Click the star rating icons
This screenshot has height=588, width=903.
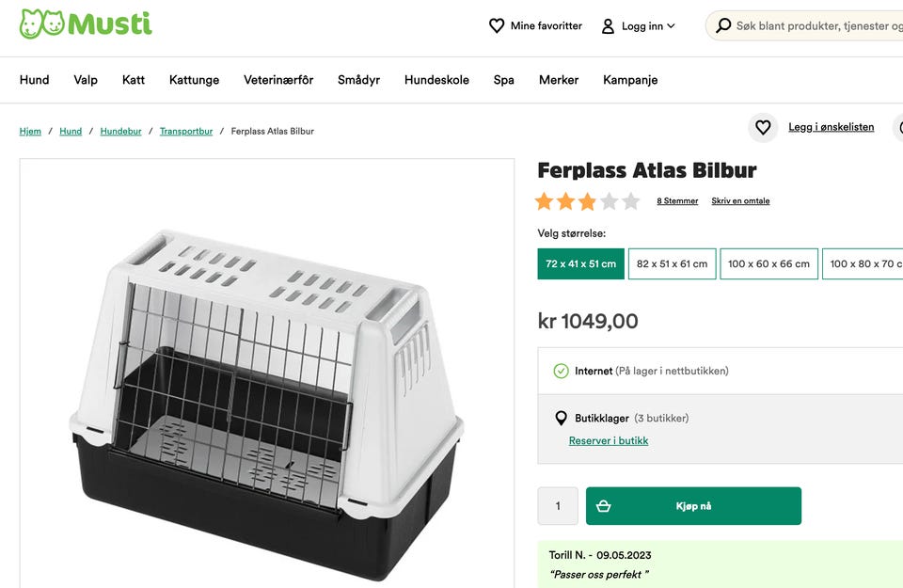[x=587, y=201]
